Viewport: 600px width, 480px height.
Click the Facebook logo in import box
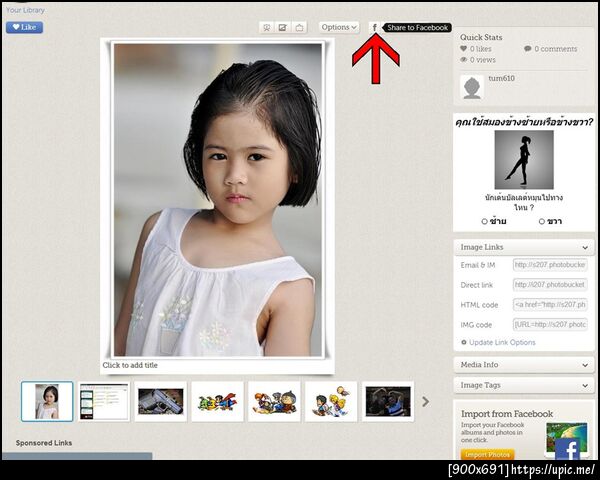pos(567,449)
